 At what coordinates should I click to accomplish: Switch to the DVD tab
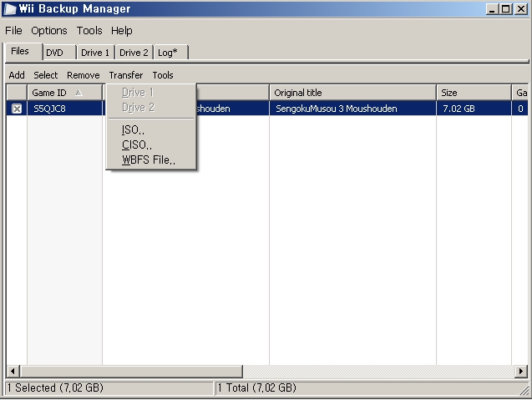click(59, 53)
